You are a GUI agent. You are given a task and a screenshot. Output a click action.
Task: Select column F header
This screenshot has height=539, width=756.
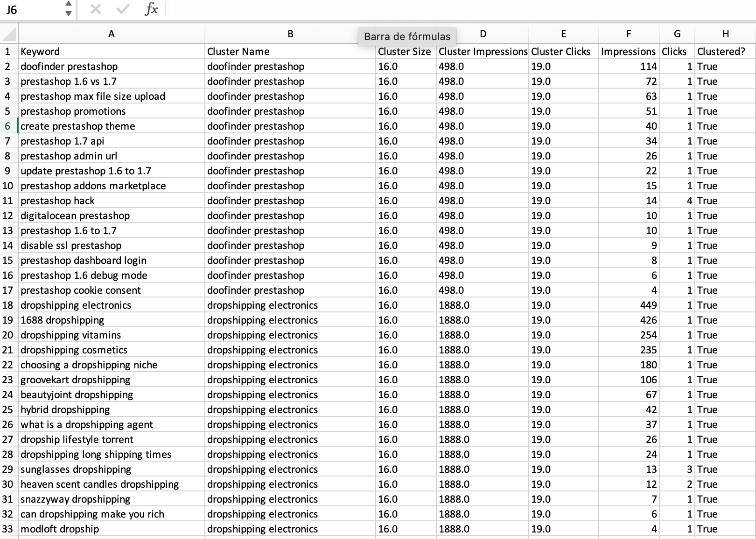click(x=629, y=34)
